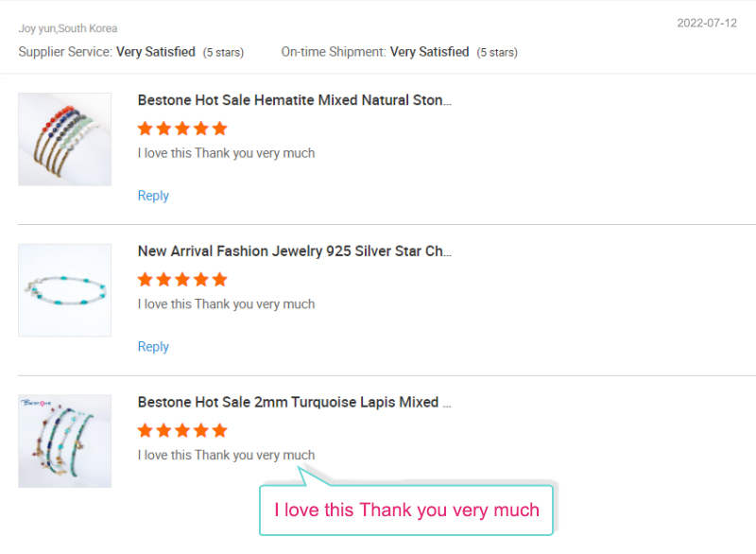Image resolution: width=756 pixels, height=554 pixels.
Task: Open the Turquoise Lapis Mixed bracelet thumbnail
Action: pyautogui.click(x=64, y=441)
